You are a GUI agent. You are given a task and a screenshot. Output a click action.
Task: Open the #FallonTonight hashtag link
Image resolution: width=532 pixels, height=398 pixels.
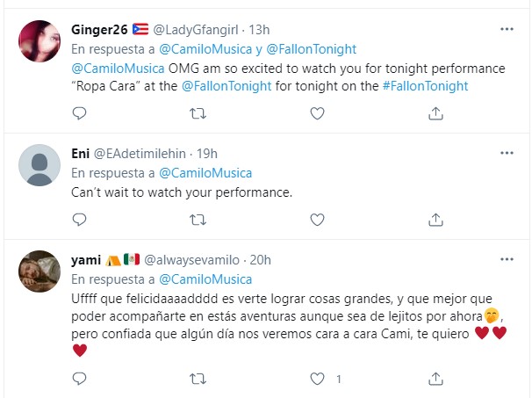coord(425,85)
